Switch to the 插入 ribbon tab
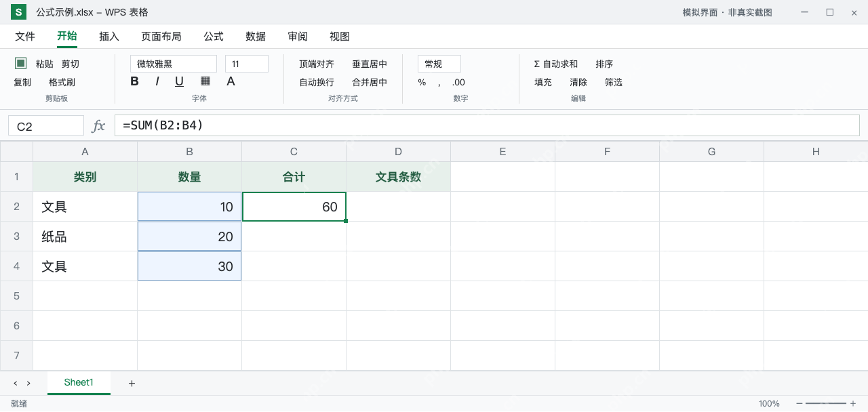The height and width of the screenshot is (412, 868). point(109,37)
